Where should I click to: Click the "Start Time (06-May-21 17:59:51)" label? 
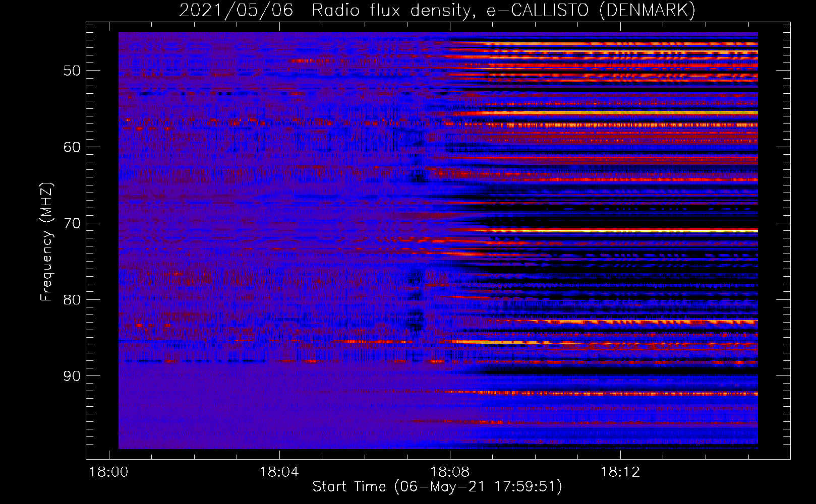coord(437,487)
